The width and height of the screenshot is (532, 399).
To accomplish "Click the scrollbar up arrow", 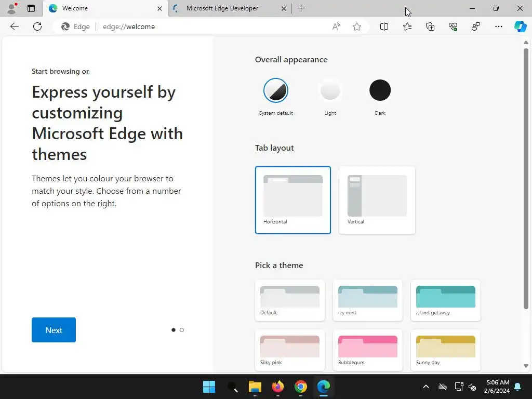I will [x=526, y=43].
